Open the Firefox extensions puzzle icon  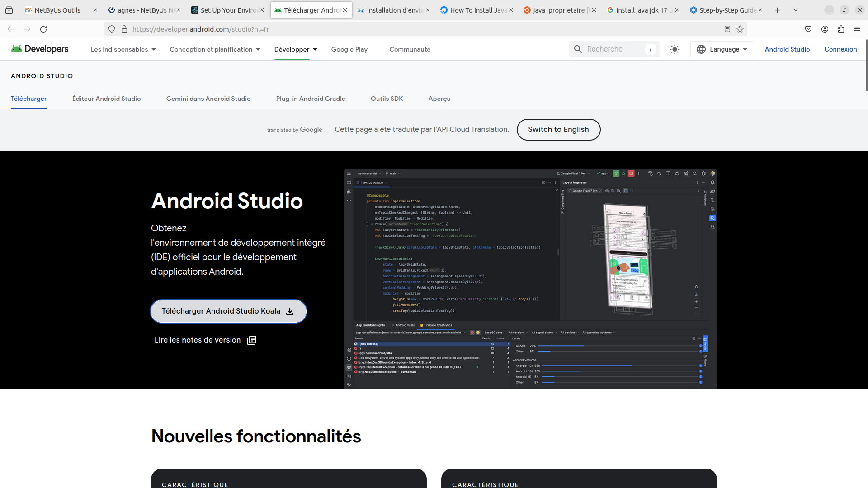(x=841, y=29)
